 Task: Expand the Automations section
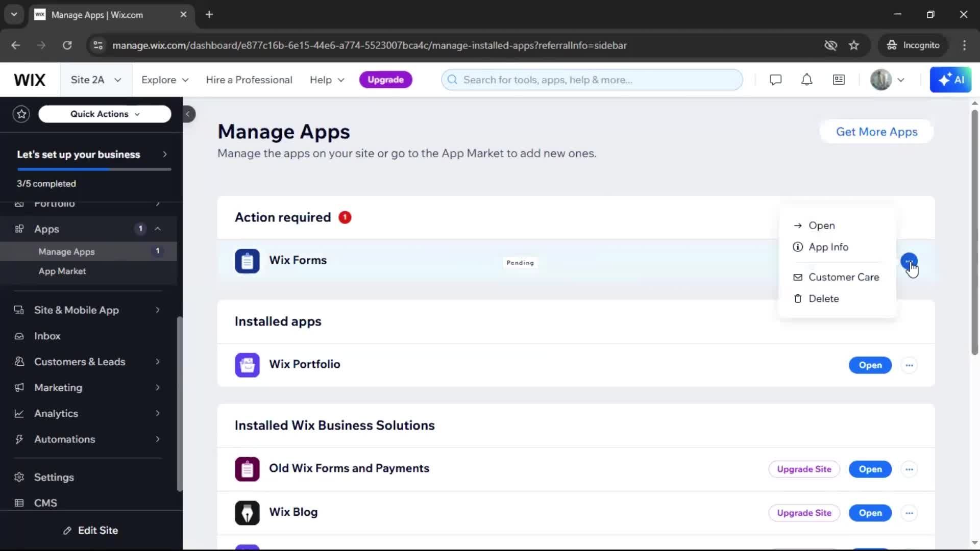point(158,439)
